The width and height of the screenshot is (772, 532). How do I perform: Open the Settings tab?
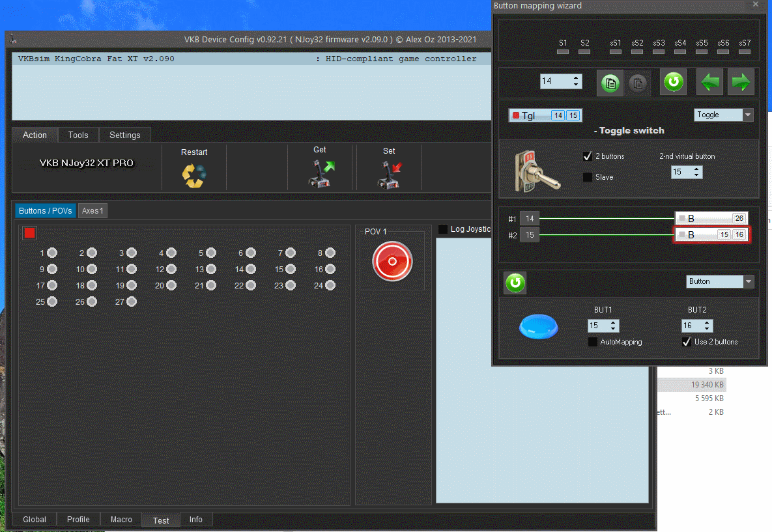coord(124,135)
